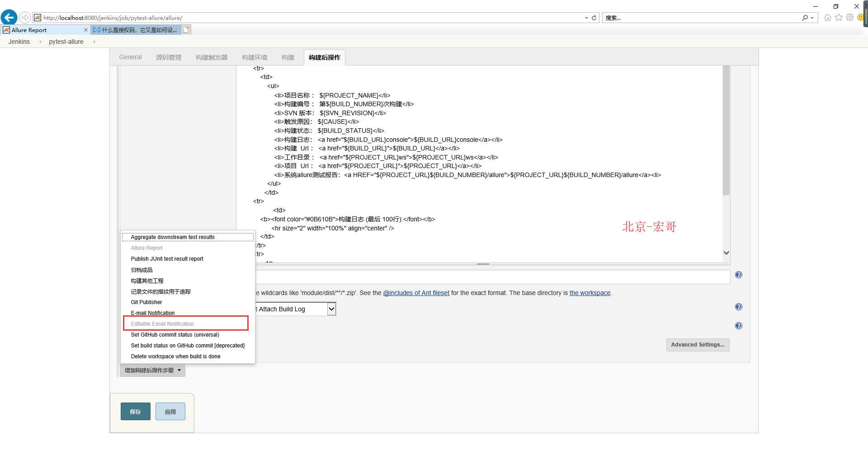This screenshot has height=450, width=868.
Task: Open a new browser tab
Action: (186, 30)
